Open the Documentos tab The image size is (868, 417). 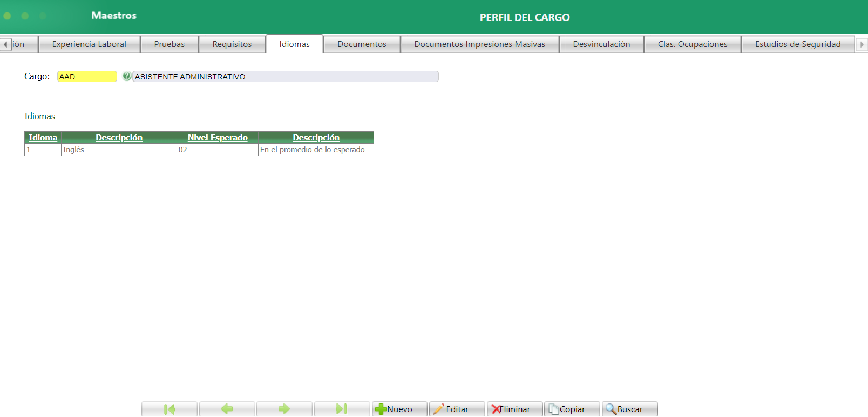[x=362, y=44]
